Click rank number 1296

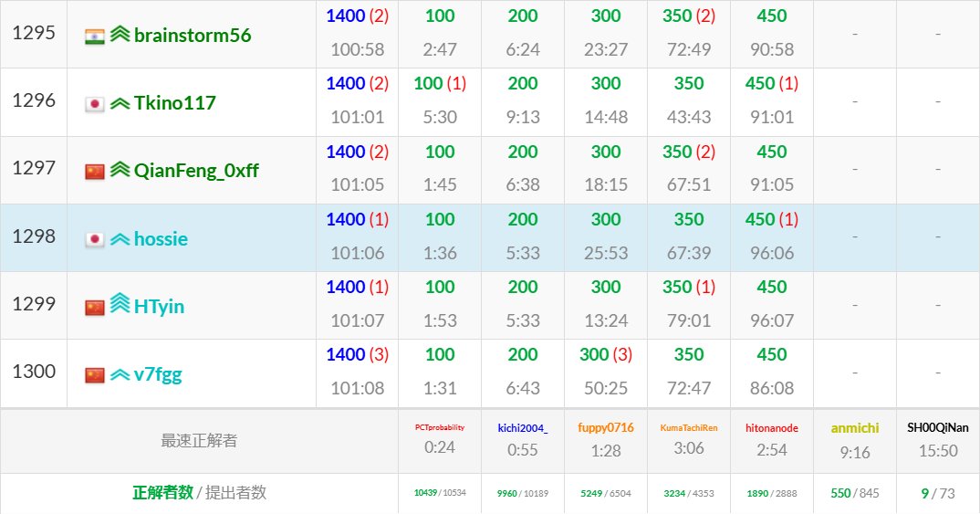[34, 100]
